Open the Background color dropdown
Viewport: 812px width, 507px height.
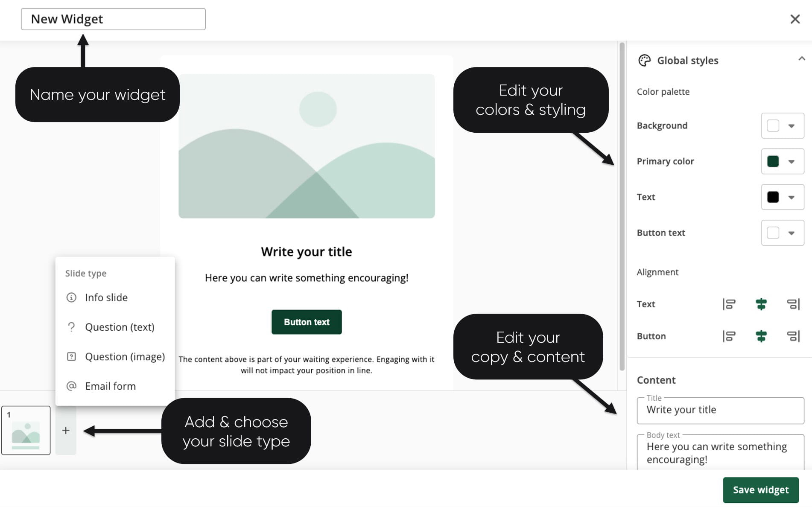tap(791, 126)
